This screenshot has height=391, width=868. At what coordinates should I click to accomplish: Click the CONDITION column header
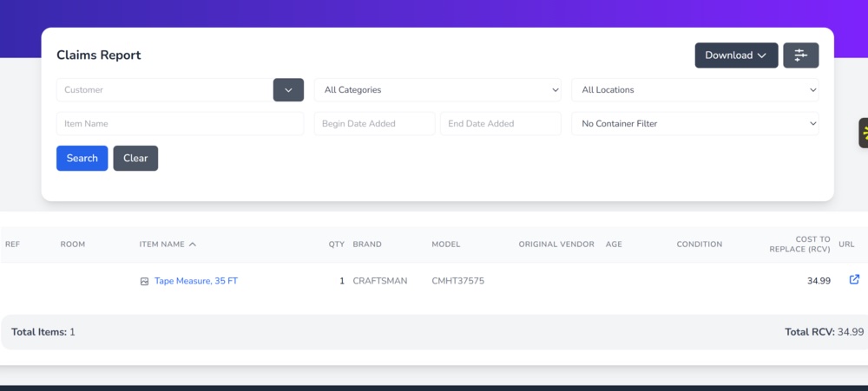(x=699, y=244)
